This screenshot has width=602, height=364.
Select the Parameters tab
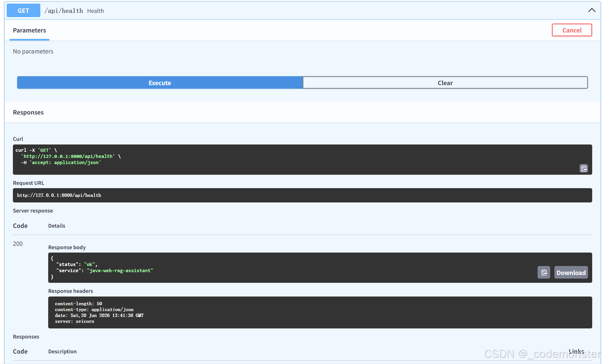29,30
